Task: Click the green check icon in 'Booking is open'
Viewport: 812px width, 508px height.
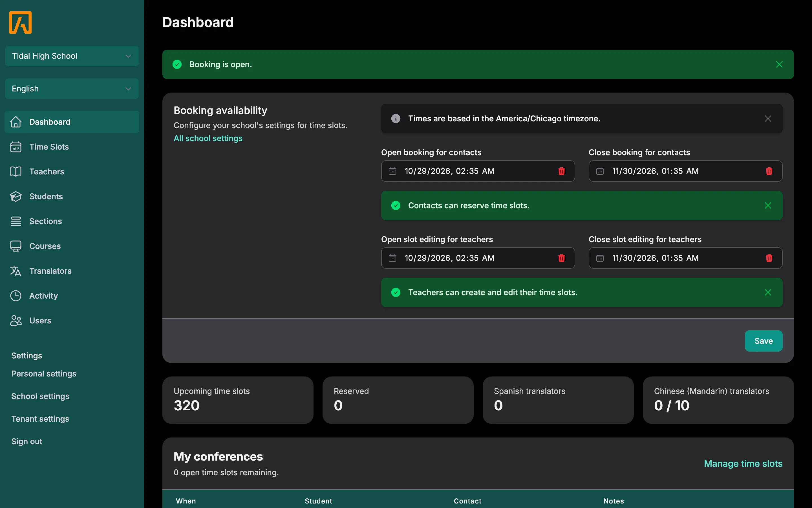Action: click(x=177, y=65)
